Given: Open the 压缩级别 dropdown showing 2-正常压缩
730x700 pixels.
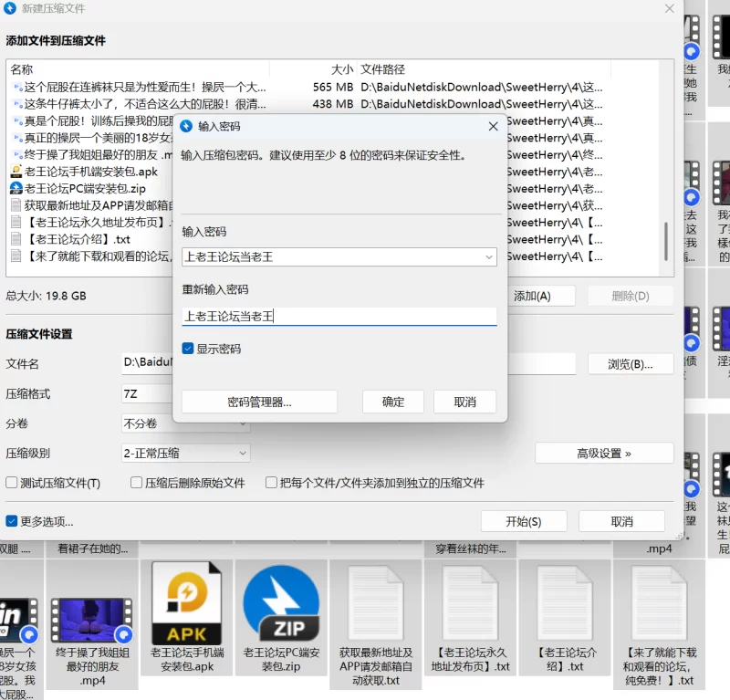Looking at the screenshot, I should [186, 453].
